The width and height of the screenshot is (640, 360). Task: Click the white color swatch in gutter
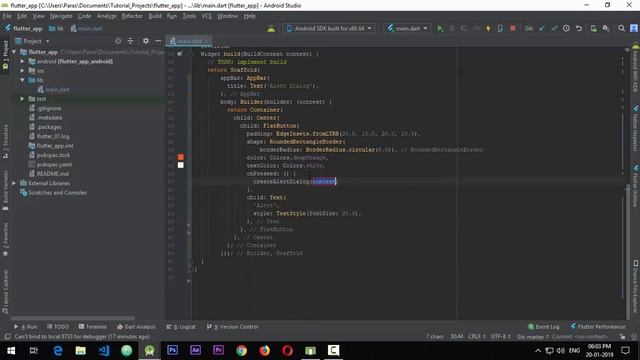(x=180, y=165)
